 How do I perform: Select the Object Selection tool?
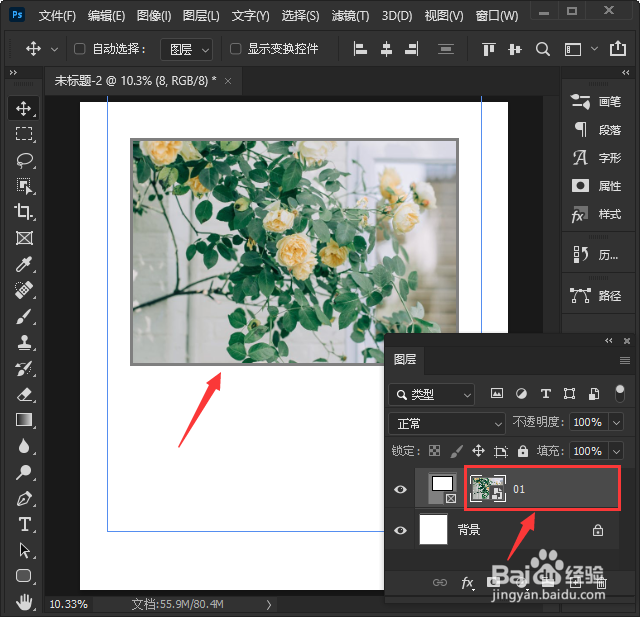click(x=24, y=186)
